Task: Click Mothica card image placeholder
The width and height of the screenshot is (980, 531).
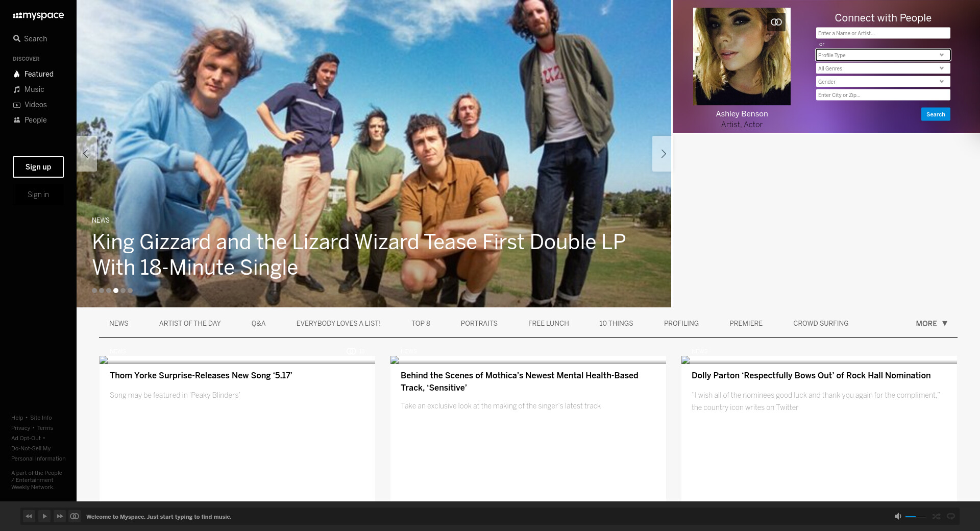Action: click(x=528, y=360)
